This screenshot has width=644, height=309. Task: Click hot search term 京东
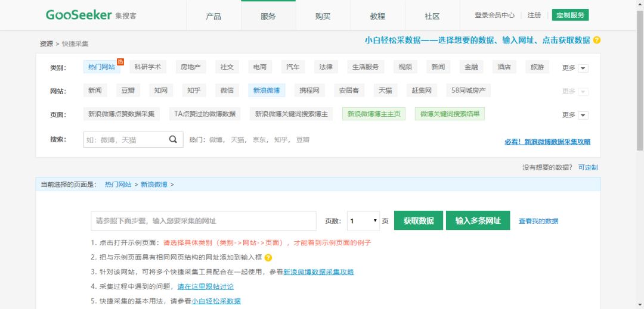pyautogui.click(x=259, y=140)
